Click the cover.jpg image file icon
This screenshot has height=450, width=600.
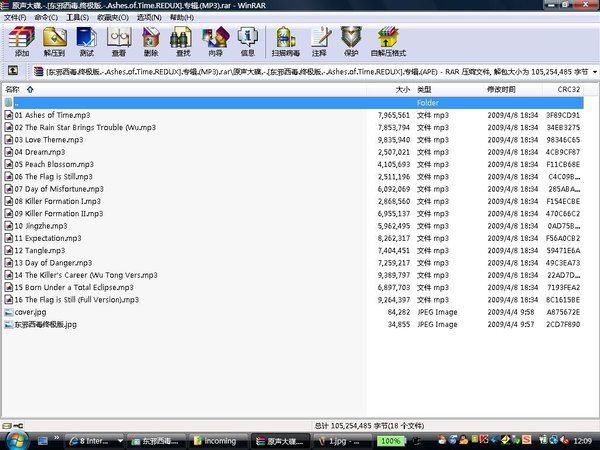(8, 312)
